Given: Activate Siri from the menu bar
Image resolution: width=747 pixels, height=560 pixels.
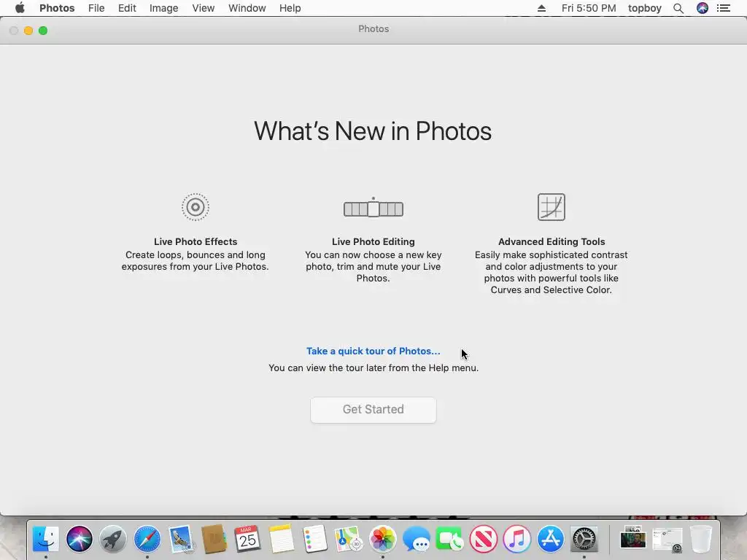Looking at the screenshot, I should [703, 8].
